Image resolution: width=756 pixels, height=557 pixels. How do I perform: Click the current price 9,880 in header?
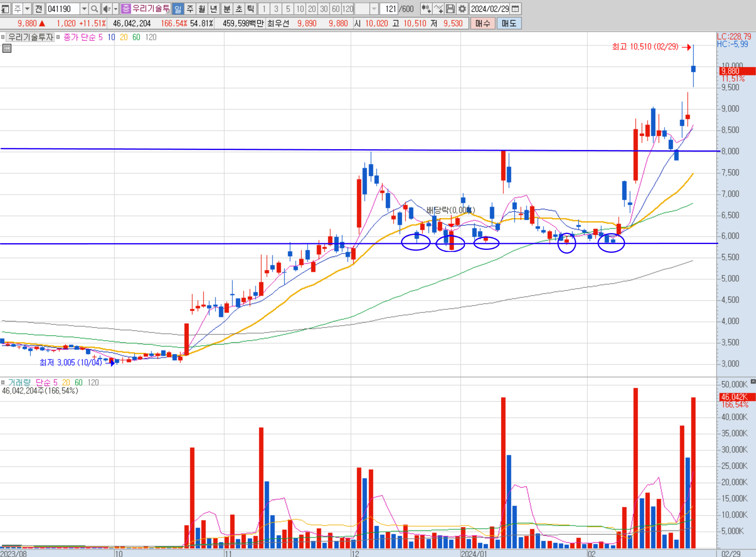27,23
